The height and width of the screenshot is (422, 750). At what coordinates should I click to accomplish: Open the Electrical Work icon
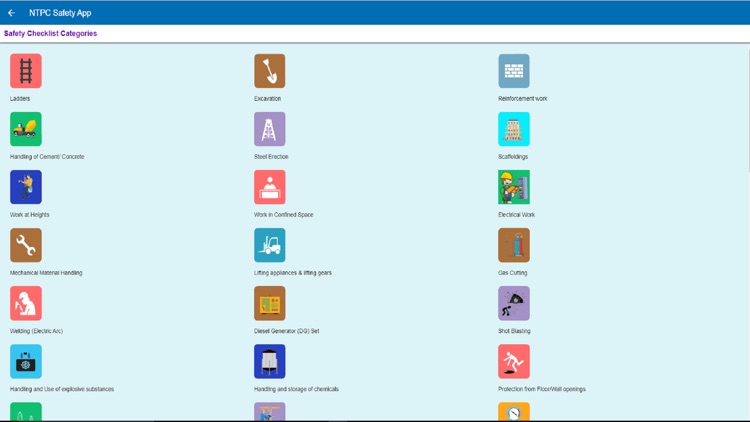pos(514,187)
